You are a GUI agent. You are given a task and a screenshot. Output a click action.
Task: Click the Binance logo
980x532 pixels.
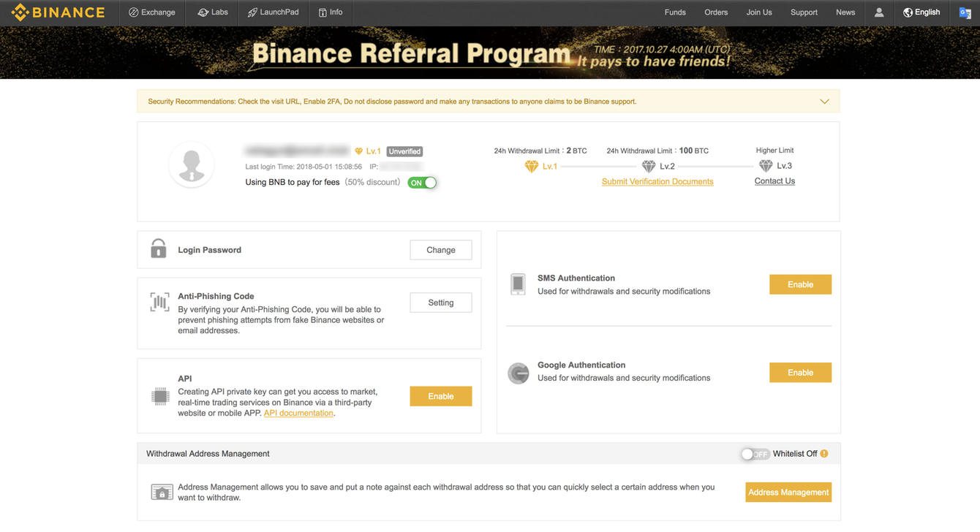click(59, 12)
